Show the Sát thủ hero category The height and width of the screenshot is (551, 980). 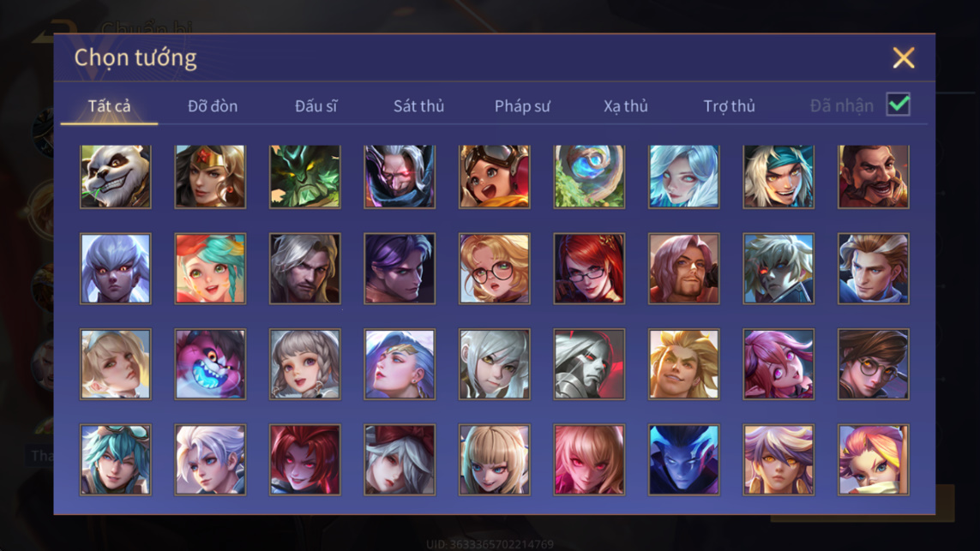click(x=418, y=106)
